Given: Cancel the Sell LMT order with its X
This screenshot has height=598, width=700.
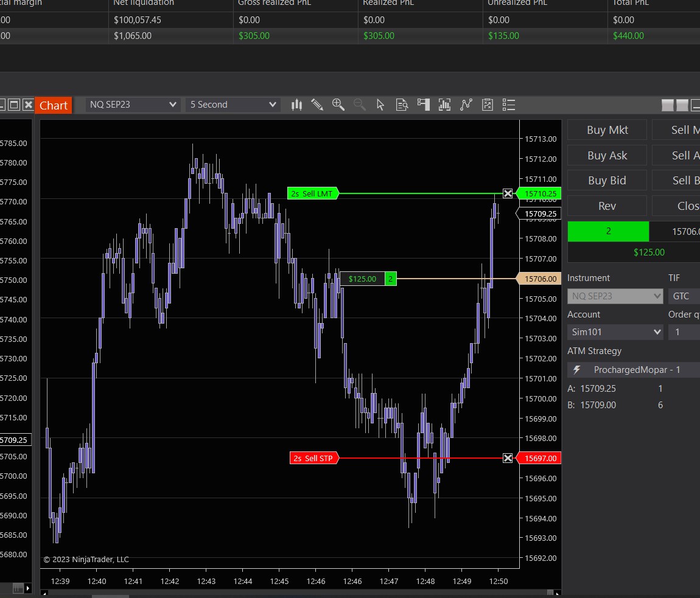Looking at the screenshot, I should pos(508,193).
